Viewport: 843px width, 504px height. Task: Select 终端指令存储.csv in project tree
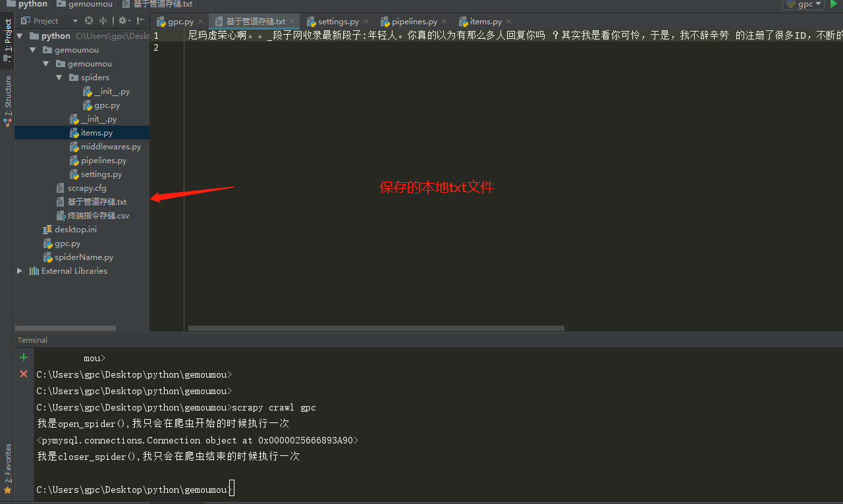pos(93,216)
